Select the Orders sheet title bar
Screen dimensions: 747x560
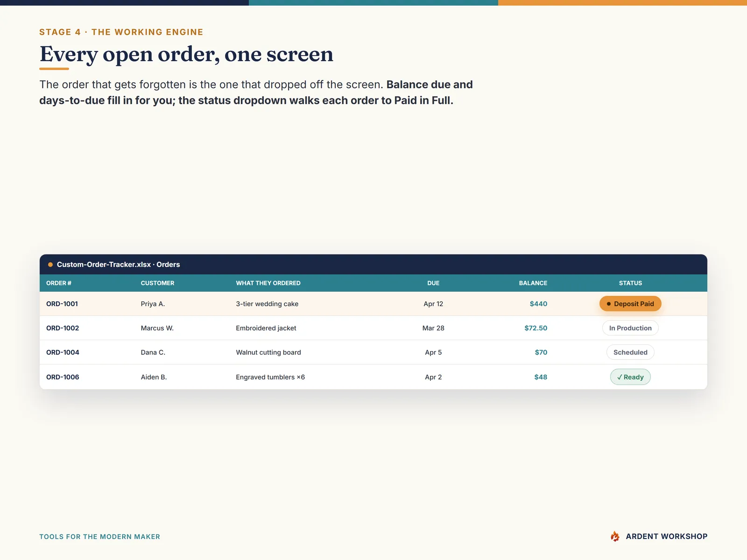[373, 265]
